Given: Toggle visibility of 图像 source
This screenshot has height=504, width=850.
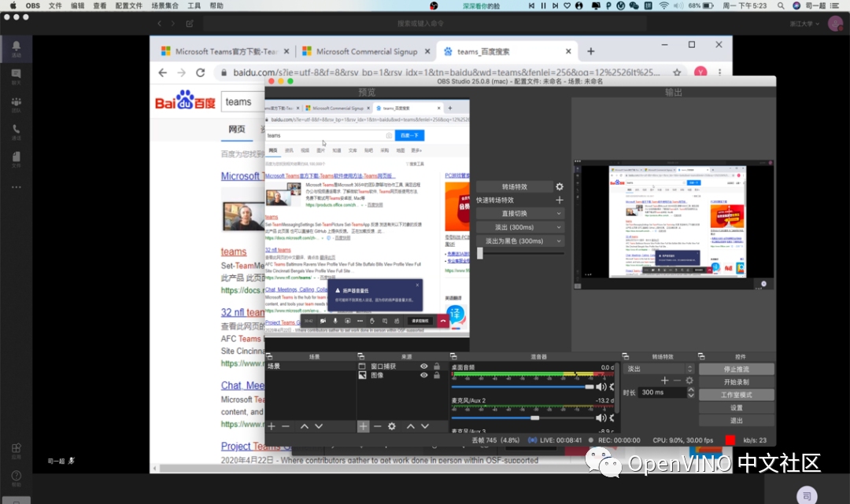Looking at the screenshot, I should pyautogui.click(x=424, y=375).
